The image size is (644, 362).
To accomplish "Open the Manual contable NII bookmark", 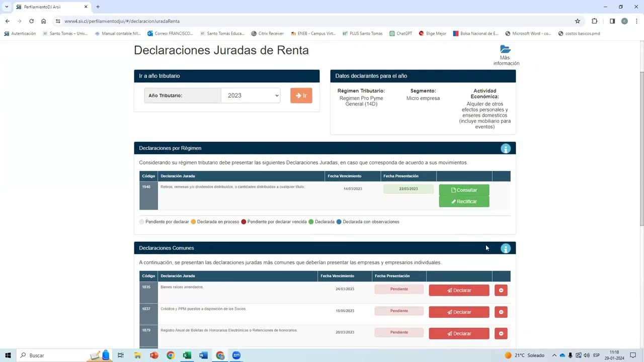I will pos(118,34).
